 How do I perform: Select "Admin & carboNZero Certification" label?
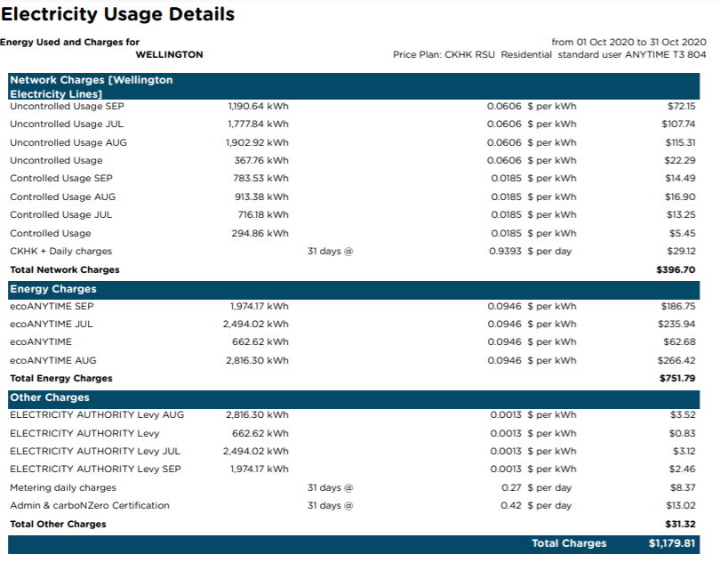90,505
